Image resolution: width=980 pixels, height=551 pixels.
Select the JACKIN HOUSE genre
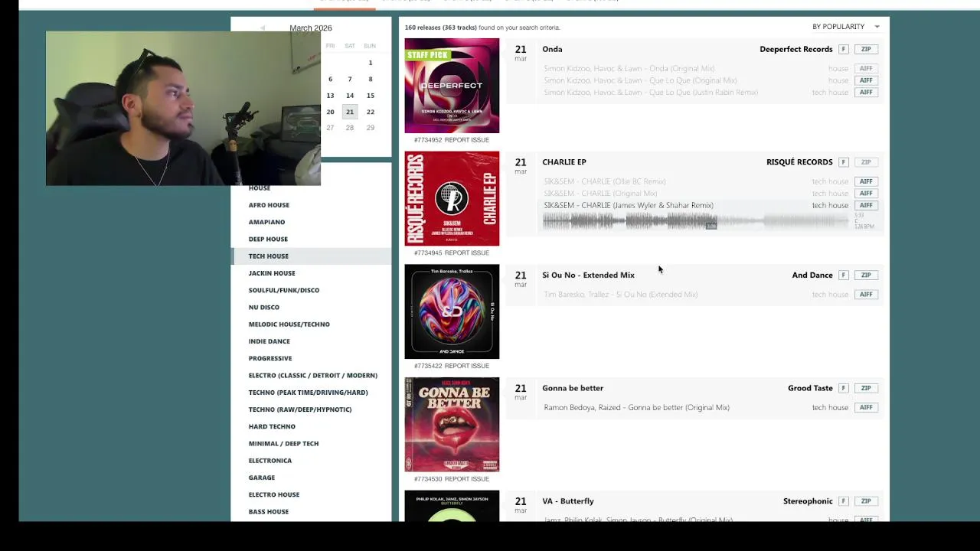pyautogui.click(x=272, y=273)
